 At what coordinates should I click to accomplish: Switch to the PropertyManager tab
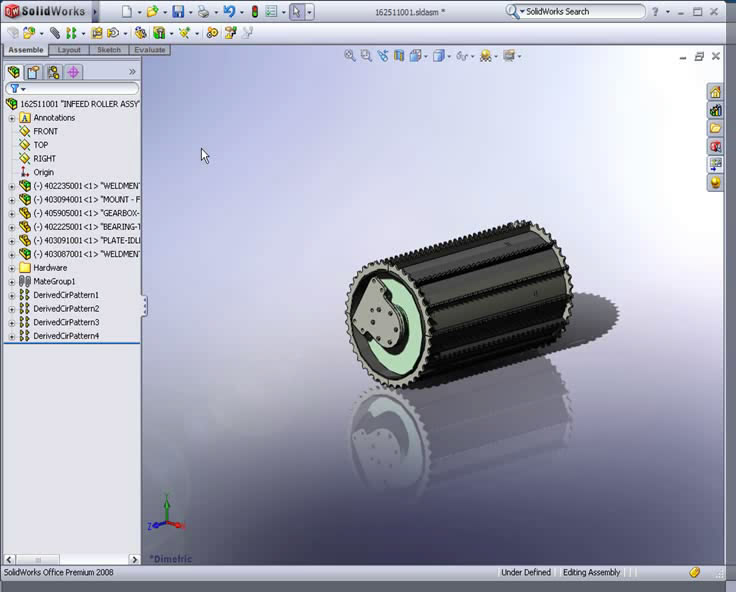[x=33, y=72]
